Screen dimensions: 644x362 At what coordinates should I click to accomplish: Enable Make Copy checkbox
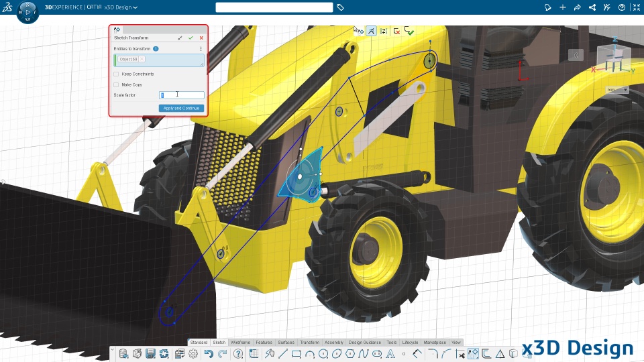coord(116,85)
